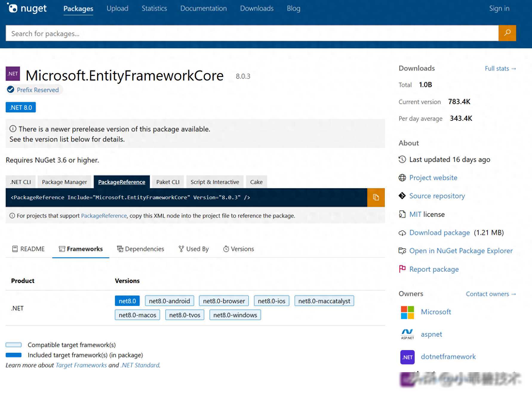
Task: Click the cloud download icon
Action: [402, 233]
